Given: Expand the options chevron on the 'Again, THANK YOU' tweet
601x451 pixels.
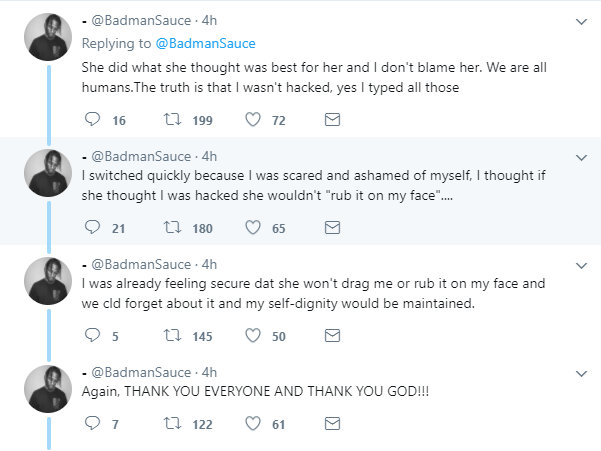Looking at the screenshot, I should pos(581,374).
